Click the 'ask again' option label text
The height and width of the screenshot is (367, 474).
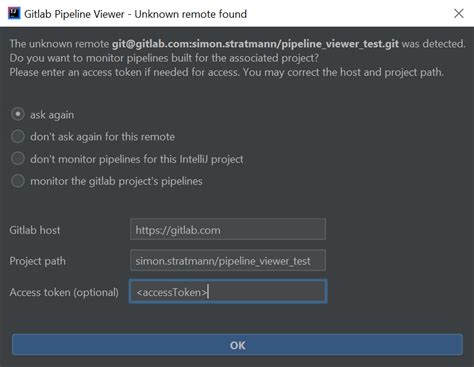[52, 115]
